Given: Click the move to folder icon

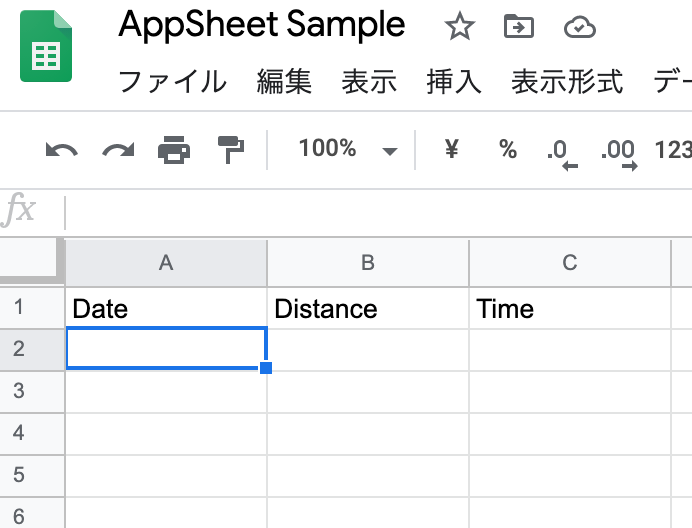Looking at the screenshot, I should click(519, 26).
